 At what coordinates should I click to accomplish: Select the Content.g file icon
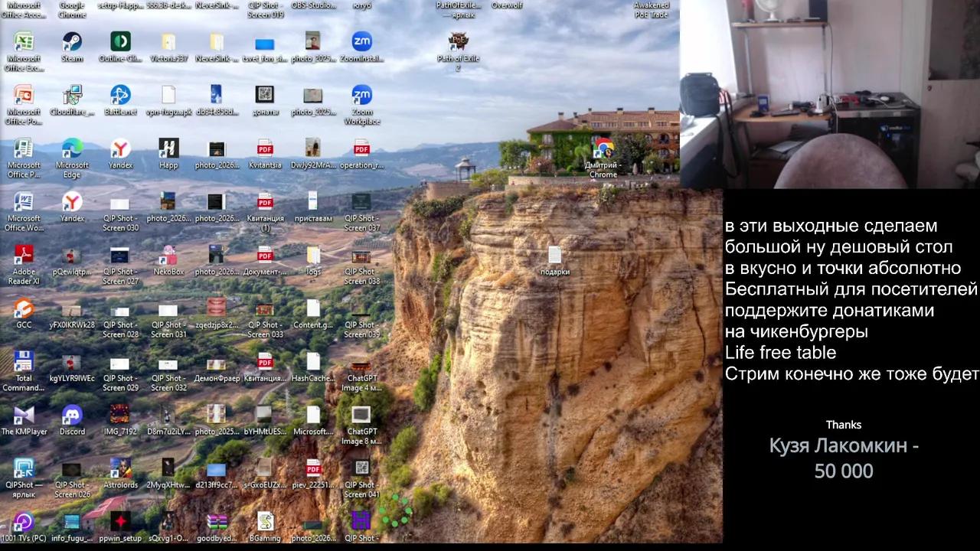click(313, 314)
